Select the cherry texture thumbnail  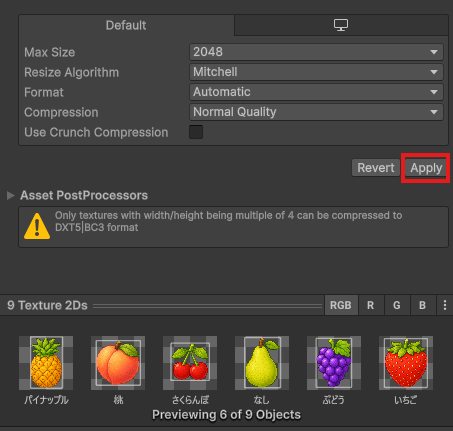coord(190,363)
